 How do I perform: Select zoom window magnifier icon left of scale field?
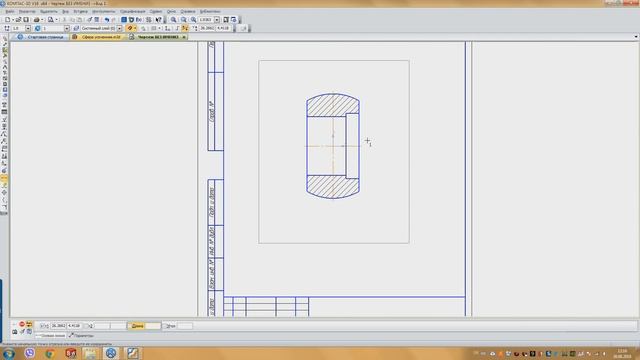[x=193, y=20]
